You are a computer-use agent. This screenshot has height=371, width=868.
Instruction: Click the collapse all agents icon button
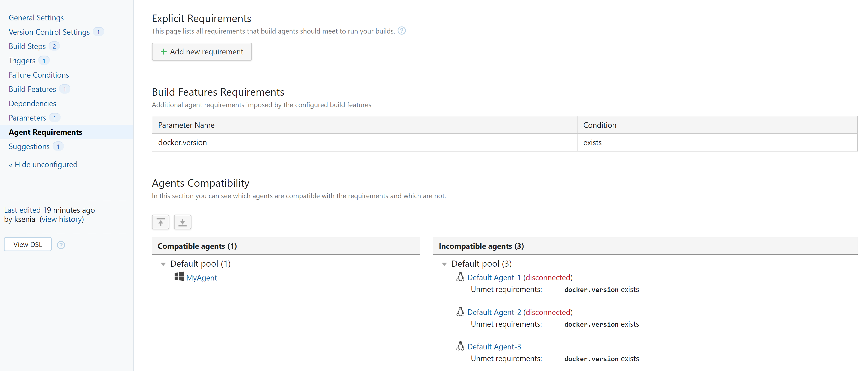click(161, 222)
